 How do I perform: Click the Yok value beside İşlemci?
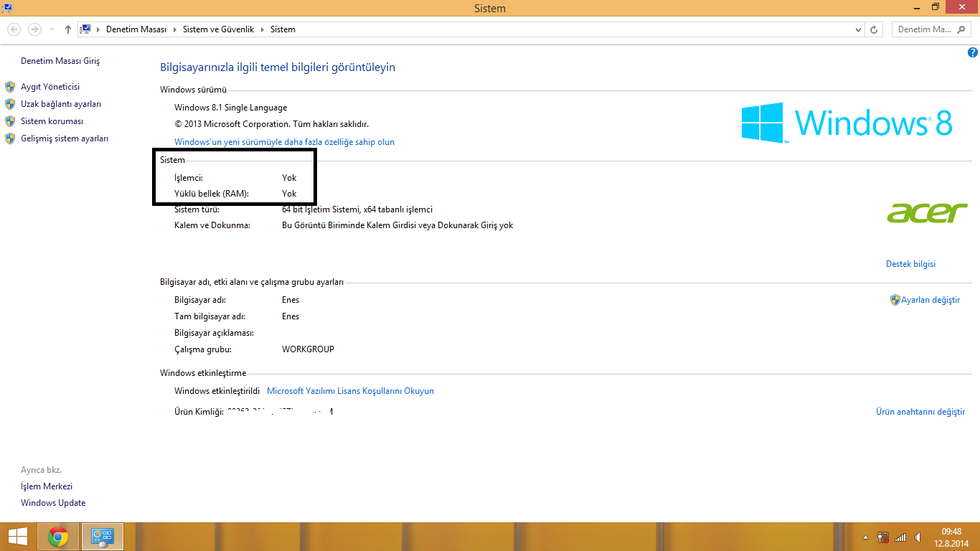[x=289, y=177]
